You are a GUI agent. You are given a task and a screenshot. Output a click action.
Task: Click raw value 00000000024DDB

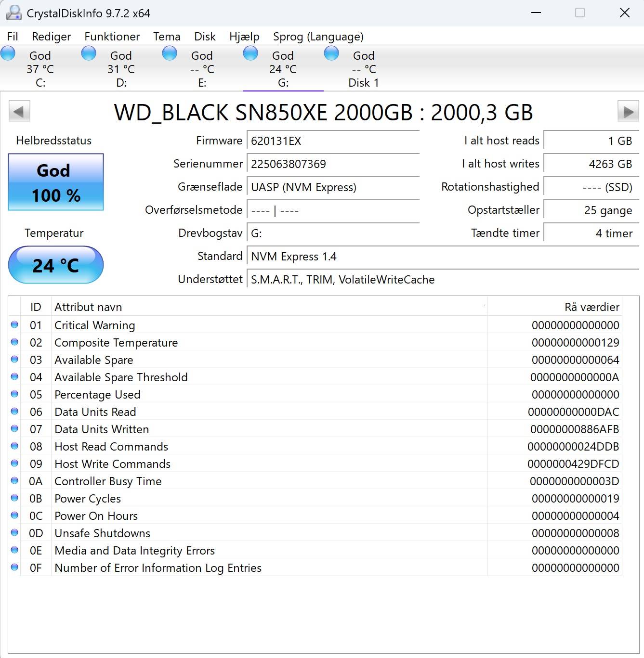click(573, 446)
